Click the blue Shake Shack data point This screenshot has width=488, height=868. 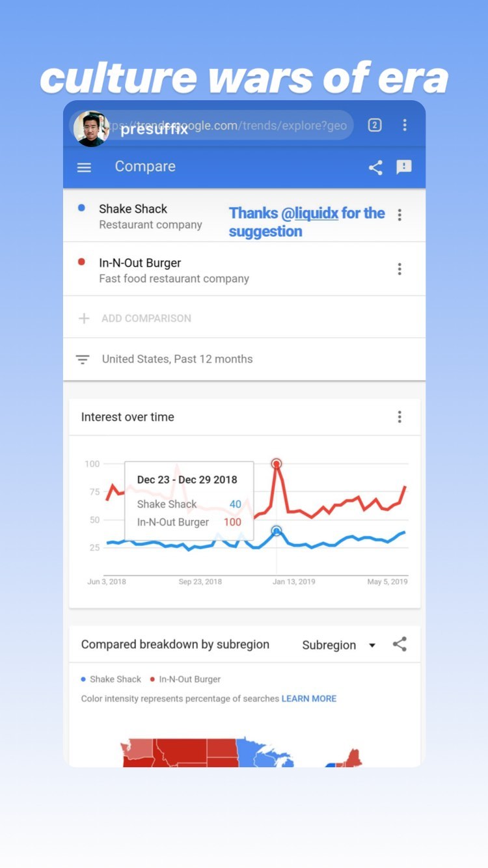point(277,531)
